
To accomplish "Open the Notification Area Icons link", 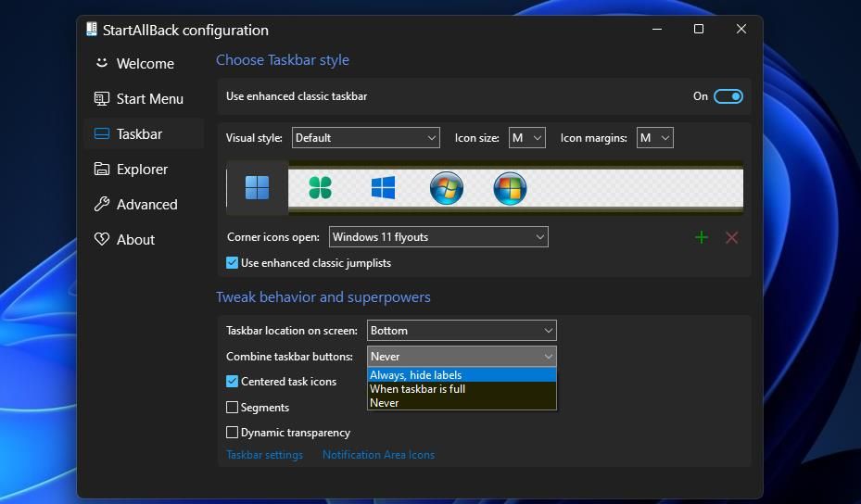I will (378, 455).
